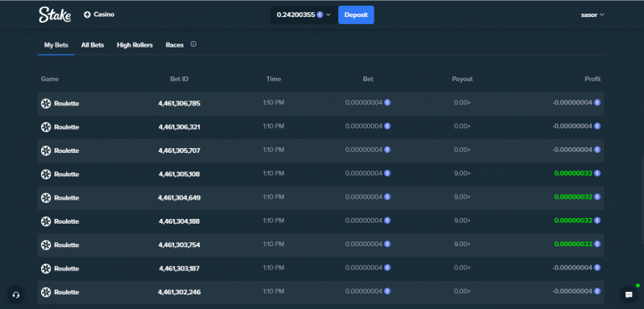This screenshot has width=644, height=309.
Task: Switch to the Races tab
Action: [175, 45]
